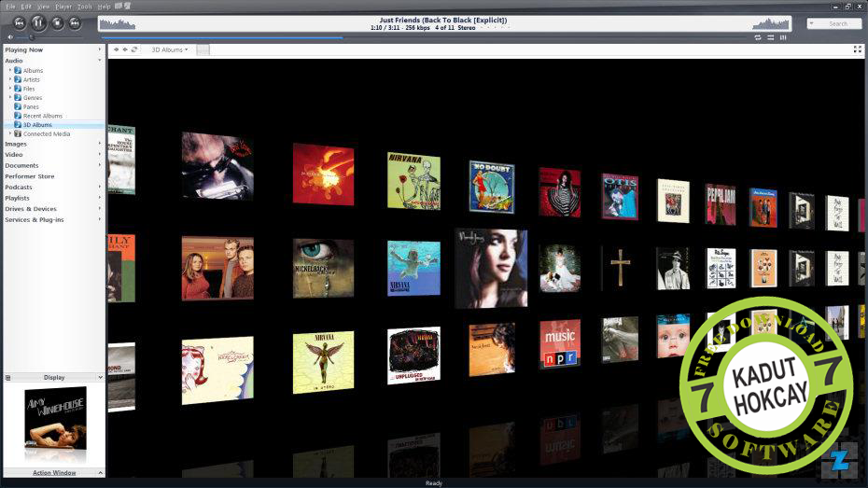Go forward with the navigation arrow
The image size is (868, 488).
125,49
